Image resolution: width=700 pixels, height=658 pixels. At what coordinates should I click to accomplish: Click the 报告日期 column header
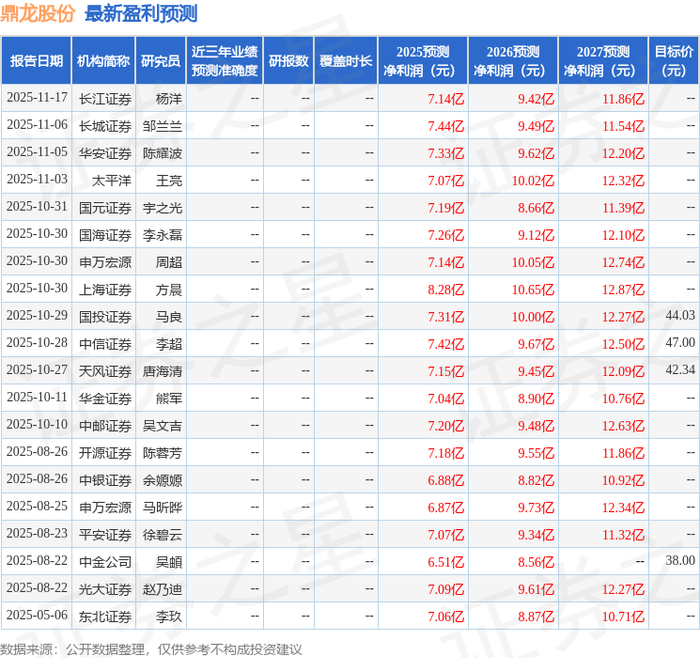point(36,61)
